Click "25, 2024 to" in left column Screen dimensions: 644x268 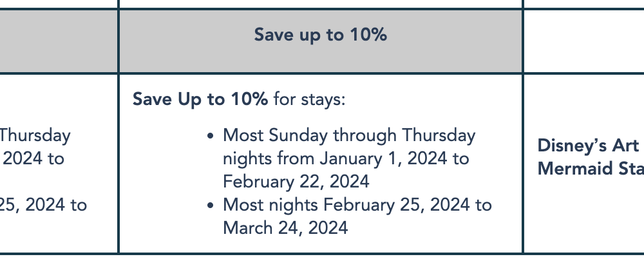tap(43, 205)
